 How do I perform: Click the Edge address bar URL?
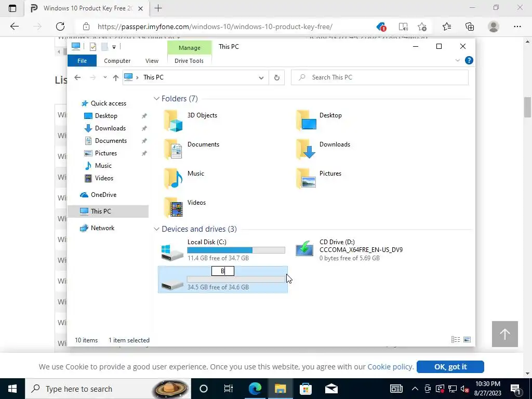215,26
